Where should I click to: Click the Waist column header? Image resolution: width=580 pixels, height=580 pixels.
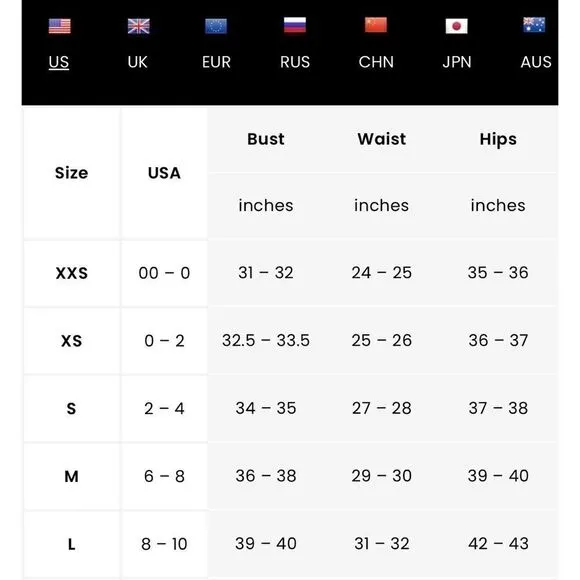tap(382, 139)
